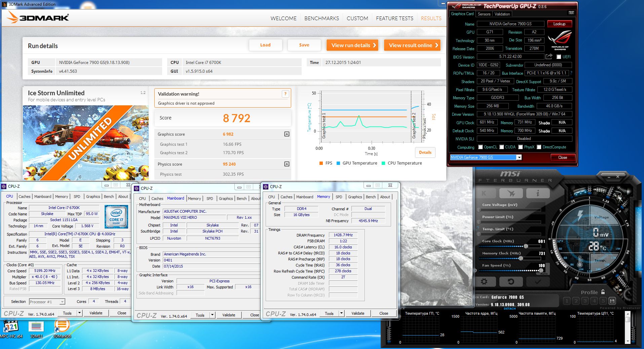Screen dimensions: 644x349
Task: Click the DETACH link in Afterburner
Action: pos(509,308)
